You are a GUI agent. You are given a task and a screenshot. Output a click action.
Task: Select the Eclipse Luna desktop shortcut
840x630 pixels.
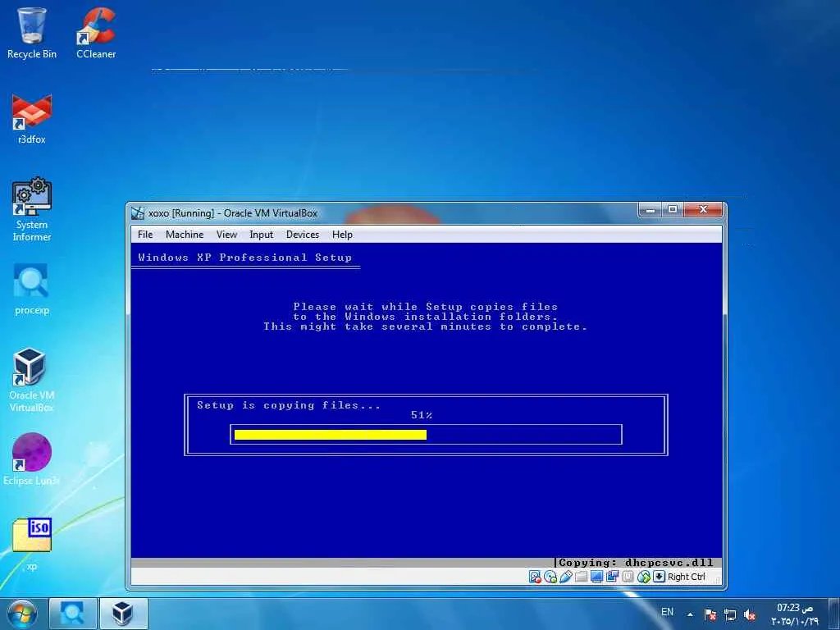[x=32, y=459]
